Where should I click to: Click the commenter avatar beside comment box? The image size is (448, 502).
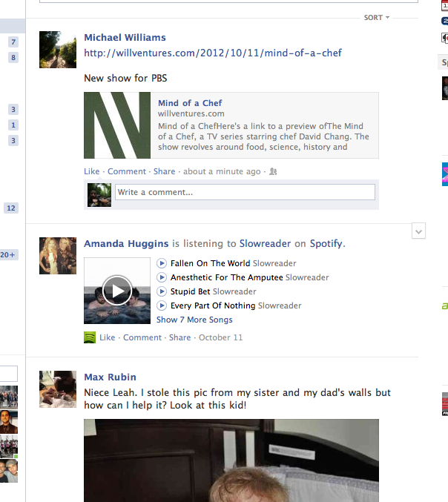[x=99, y=195]
